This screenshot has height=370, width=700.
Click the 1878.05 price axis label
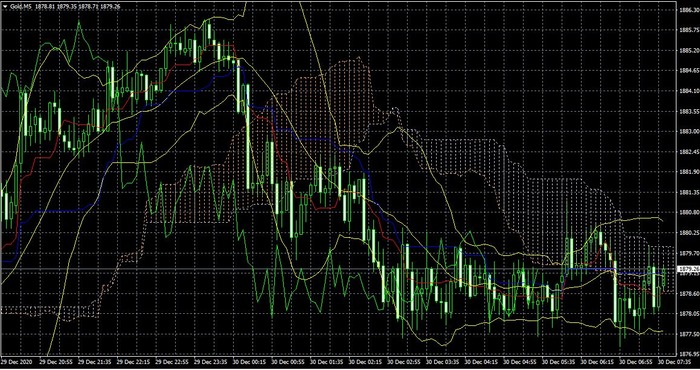pyautogui.click(x=689, y=314)
